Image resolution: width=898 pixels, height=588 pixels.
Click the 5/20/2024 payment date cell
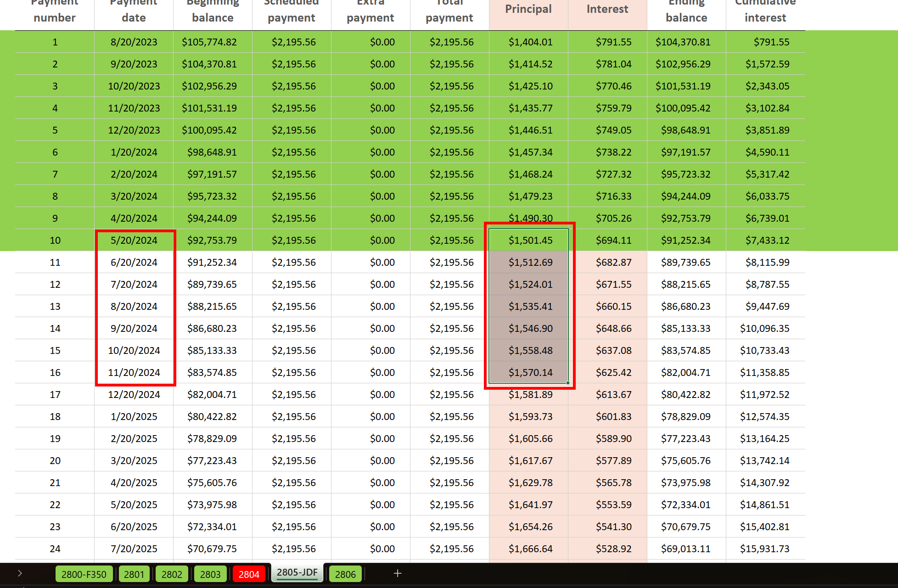134,240
